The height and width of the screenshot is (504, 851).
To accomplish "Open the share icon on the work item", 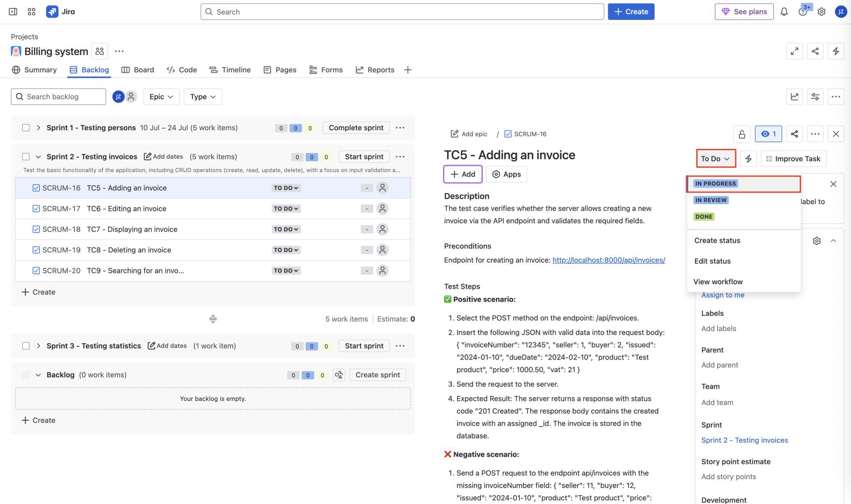I will pyautogui.click(x=794, y=134).
